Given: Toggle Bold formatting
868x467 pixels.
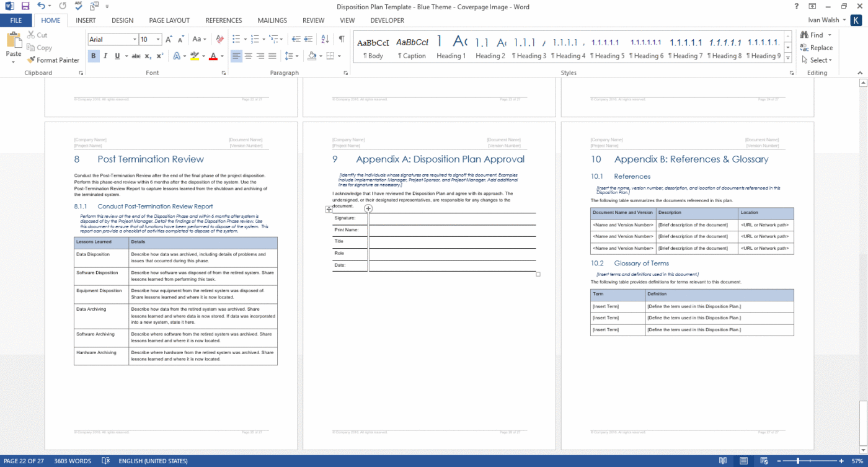Looking at the screenshot, I should pyautogui.click(x=94, y=56).
